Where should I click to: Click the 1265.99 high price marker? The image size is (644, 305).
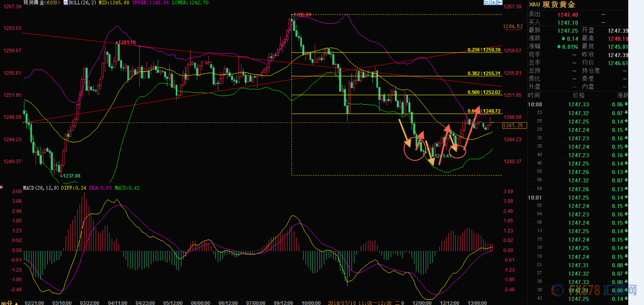point(302,15)
